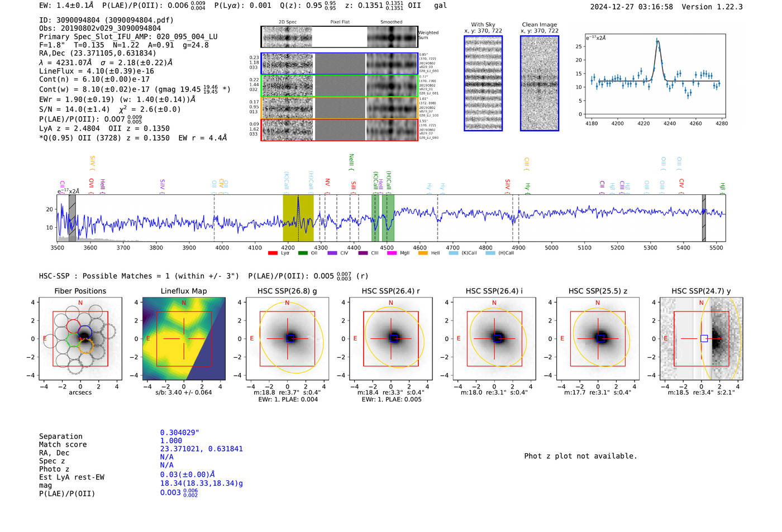Click the 'Est LyA rest-EW' label
This screenshot has width=782, height=532.
point(71,477)
